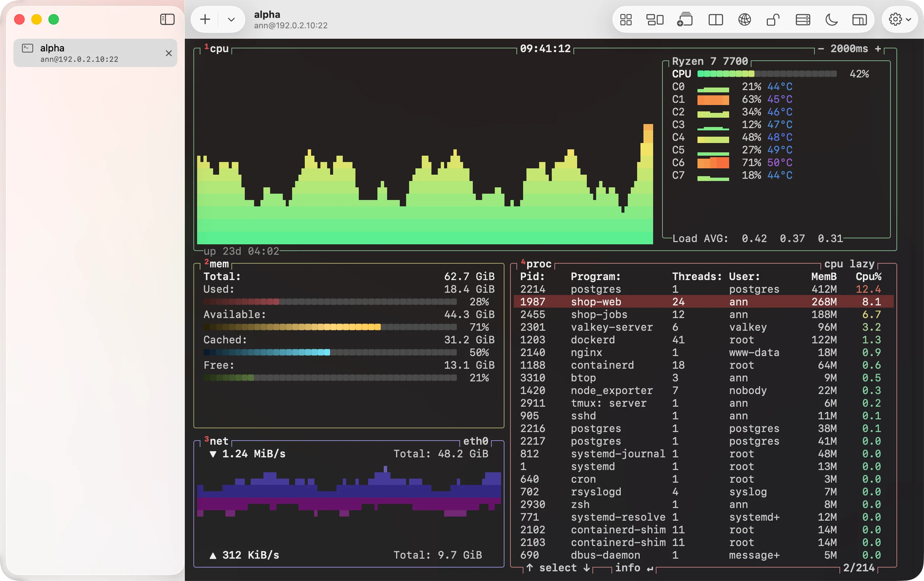924x581 pixels.
Task: Click the Cpu% column header
Action: (x=868, y=276)
